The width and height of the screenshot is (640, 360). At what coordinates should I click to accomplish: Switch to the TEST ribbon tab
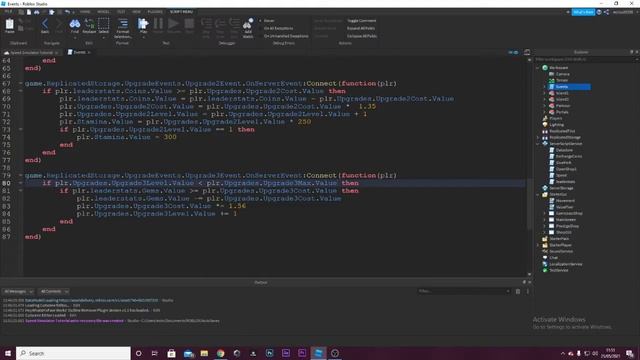pos(121,12)
